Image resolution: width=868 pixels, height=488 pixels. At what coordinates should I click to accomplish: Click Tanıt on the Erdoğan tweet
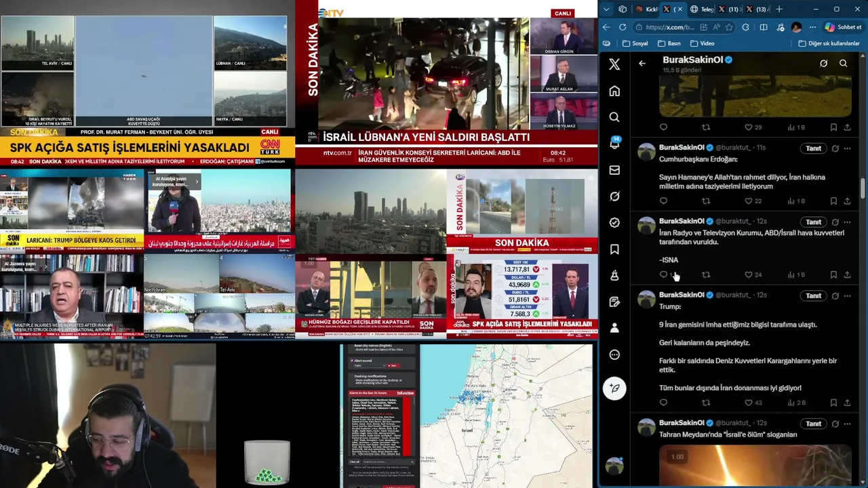813,148
